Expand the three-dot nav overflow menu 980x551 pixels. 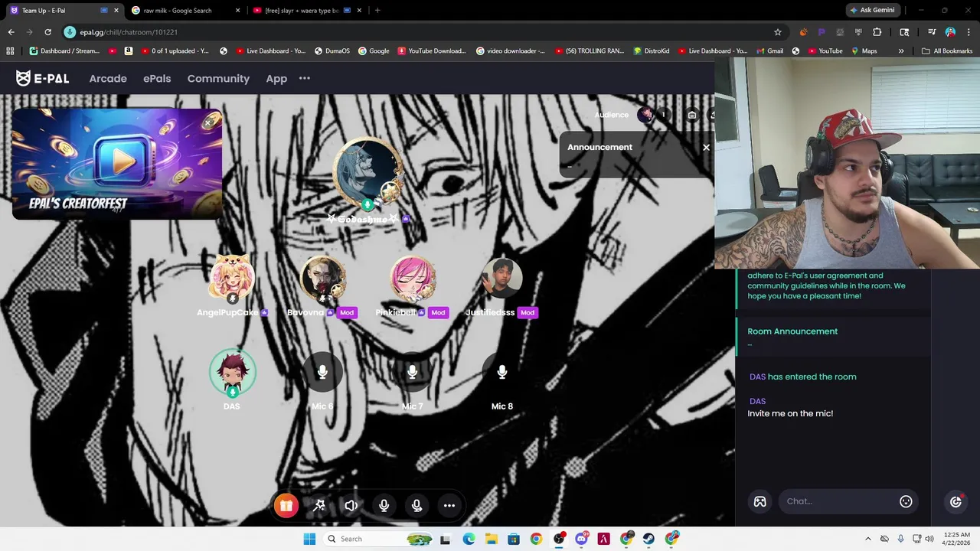[305, 78]
